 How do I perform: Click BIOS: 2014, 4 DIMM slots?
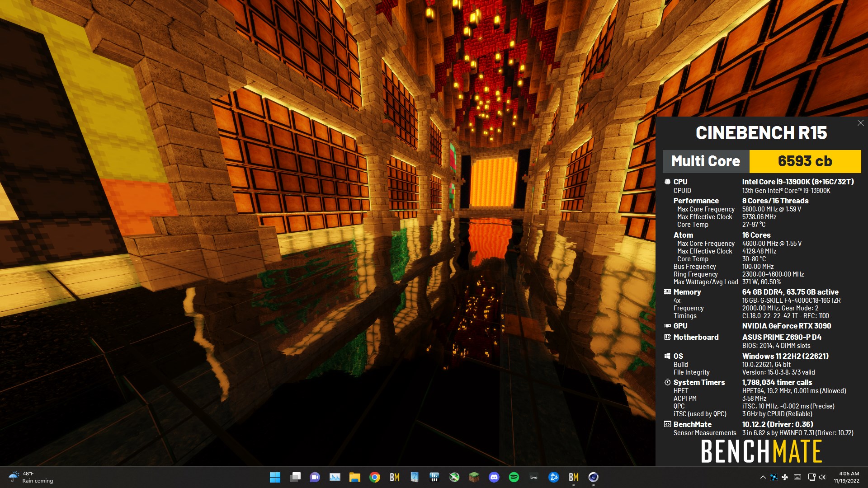pyautogui.click(x=776, y=346)
